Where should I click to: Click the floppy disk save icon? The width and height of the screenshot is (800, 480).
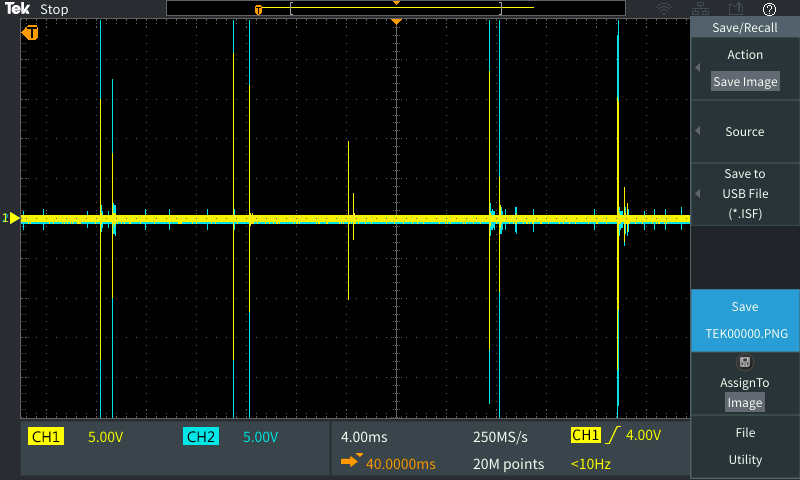[x=745, y=362]
